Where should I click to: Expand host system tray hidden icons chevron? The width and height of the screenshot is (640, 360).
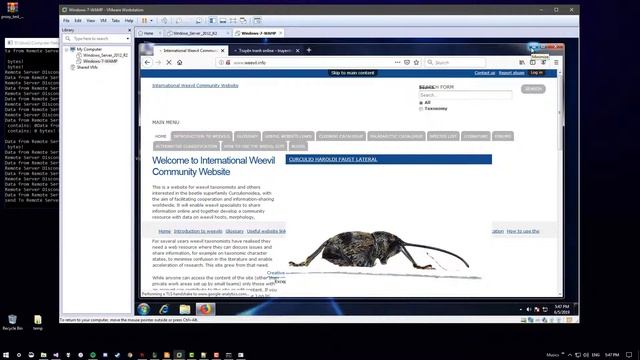tap(570, 355)
